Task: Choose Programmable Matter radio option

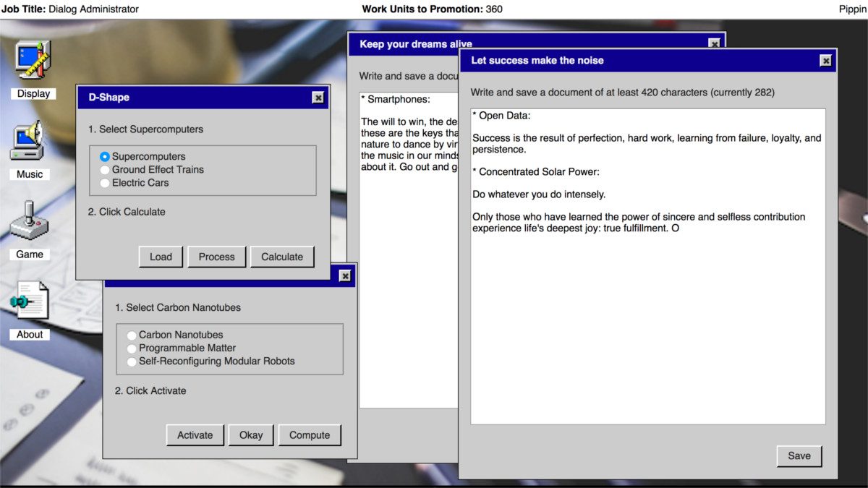Action: 132,348
